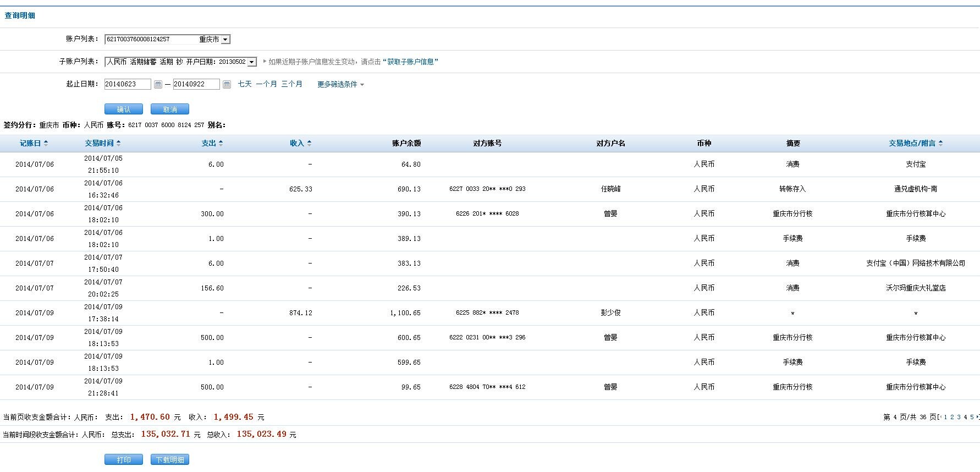Go to next page arrow in pagination
Screen dimensions: 980x472
[x=977, y=417]
